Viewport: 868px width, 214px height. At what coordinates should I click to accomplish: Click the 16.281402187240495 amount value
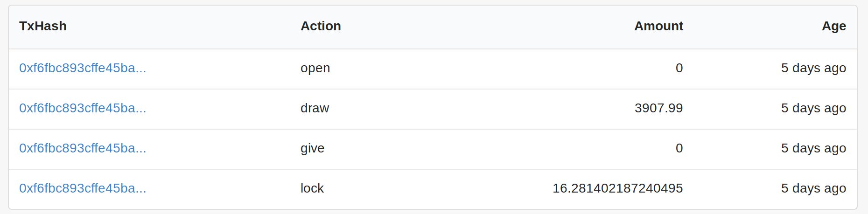coord(617,188)
